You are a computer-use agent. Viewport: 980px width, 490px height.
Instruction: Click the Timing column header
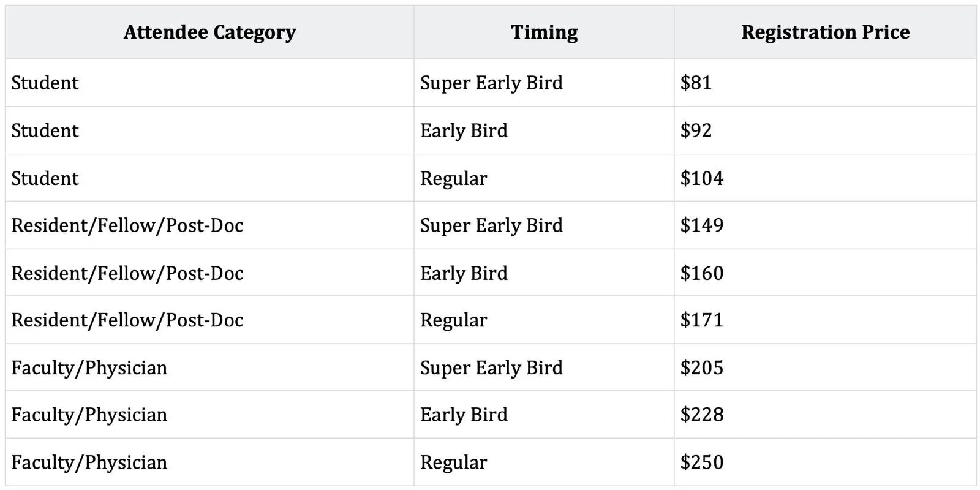(544, 32)
